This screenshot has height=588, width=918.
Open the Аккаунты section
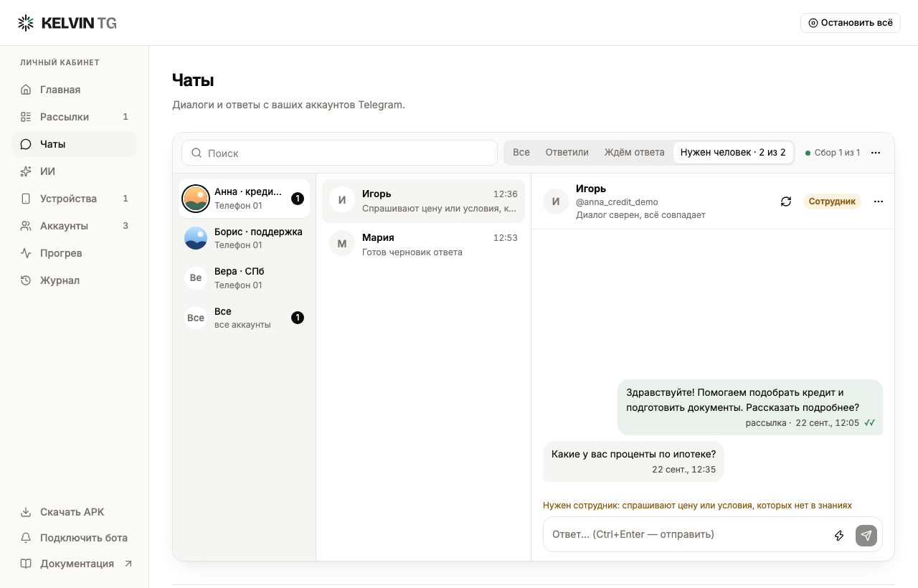tap(74, 226)
